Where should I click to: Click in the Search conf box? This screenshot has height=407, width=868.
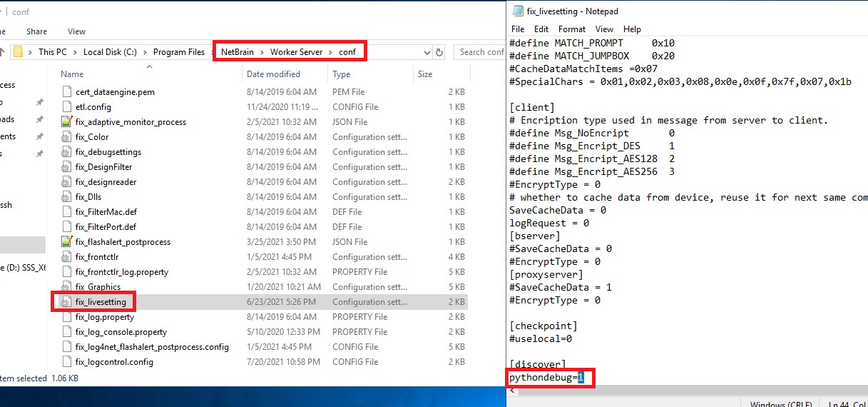tap(481, 52)
